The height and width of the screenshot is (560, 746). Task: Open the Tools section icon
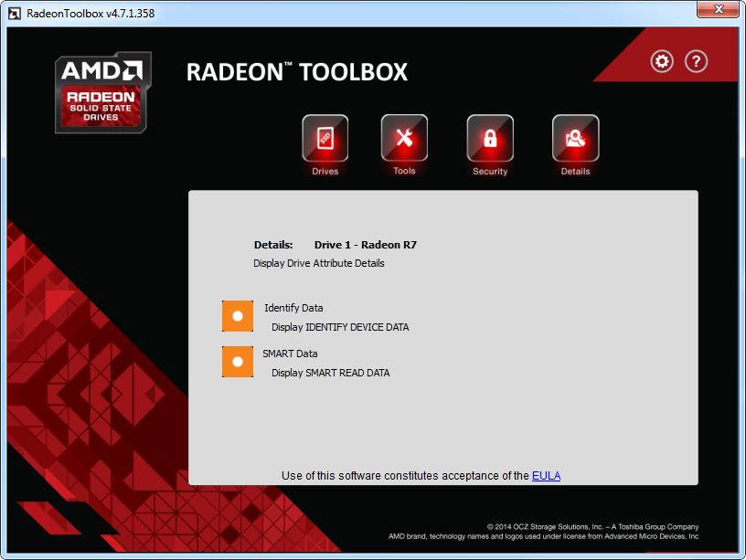pyautogui.click(x=404, y=138)
